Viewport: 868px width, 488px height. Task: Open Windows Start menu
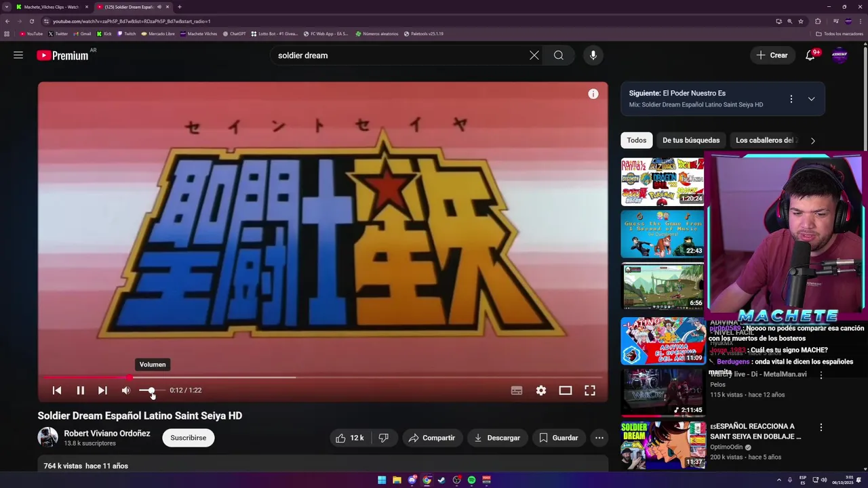382,480
